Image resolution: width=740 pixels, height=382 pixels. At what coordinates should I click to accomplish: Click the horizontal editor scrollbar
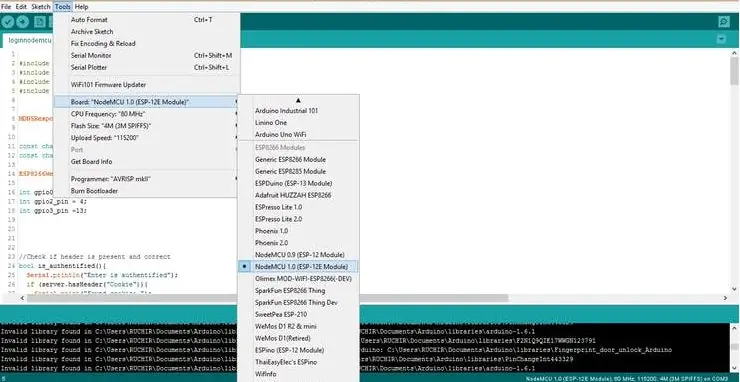tap(267, 298)
